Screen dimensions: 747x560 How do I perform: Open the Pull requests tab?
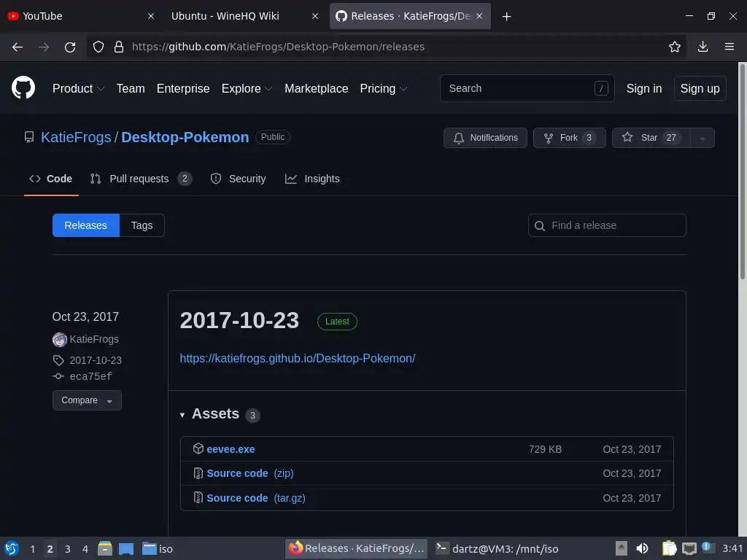[x=141, y=179]
